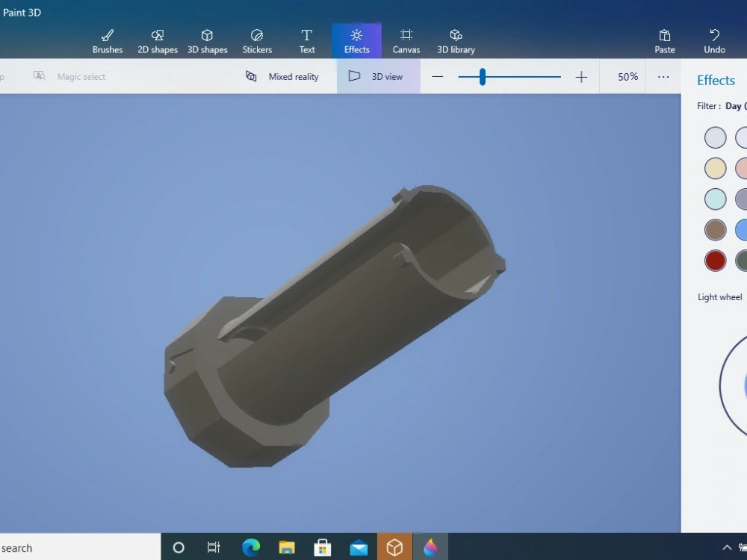Select the Brushes tool

[107, 40]
